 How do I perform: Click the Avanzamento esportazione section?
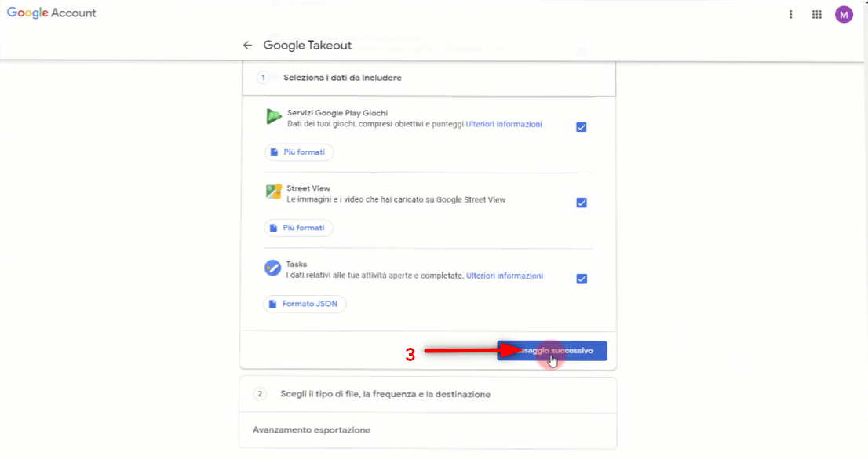428,430
